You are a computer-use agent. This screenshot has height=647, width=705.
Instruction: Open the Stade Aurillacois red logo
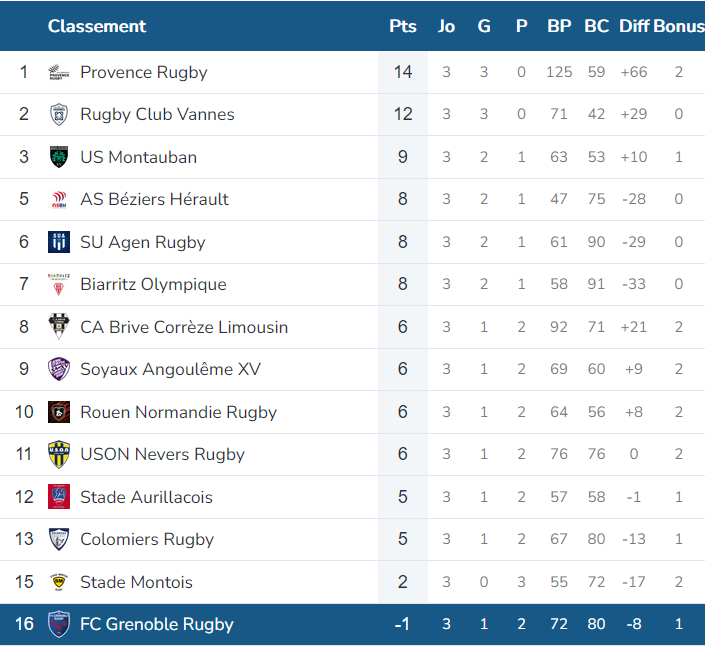tap(59, 497)
